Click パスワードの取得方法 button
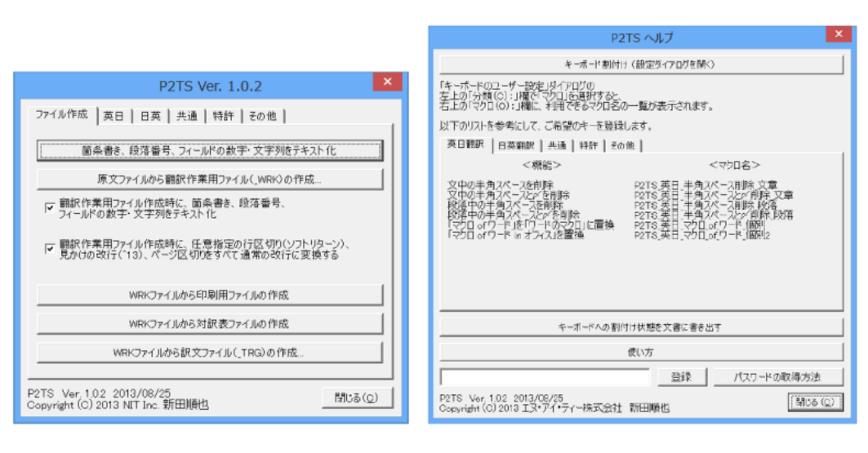 point(777,376)
